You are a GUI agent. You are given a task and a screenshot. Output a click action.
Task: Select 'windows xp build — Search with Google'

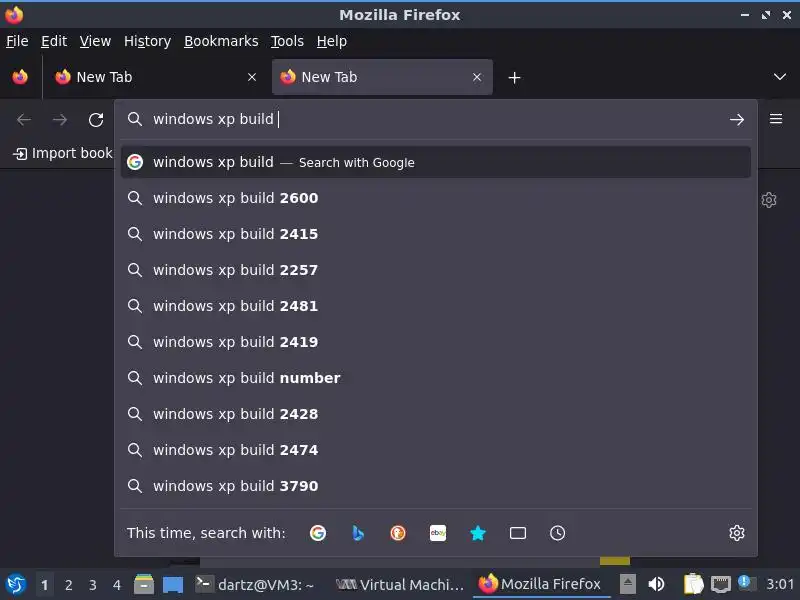[435, 162]
